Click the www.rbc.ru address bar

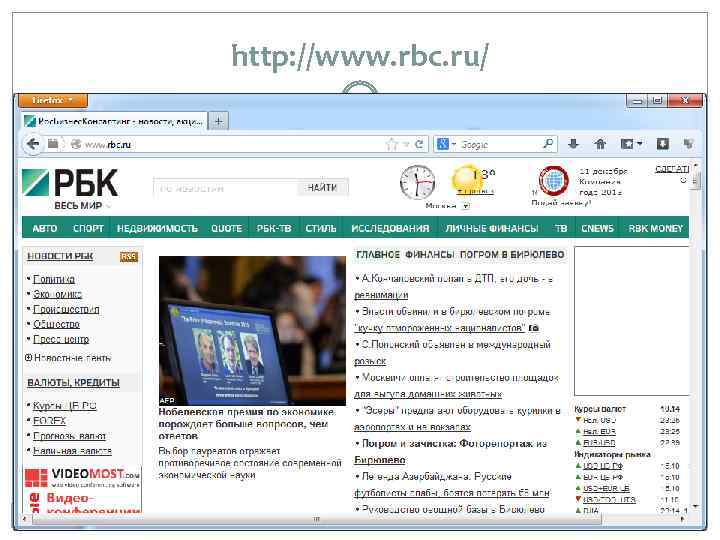234,145
